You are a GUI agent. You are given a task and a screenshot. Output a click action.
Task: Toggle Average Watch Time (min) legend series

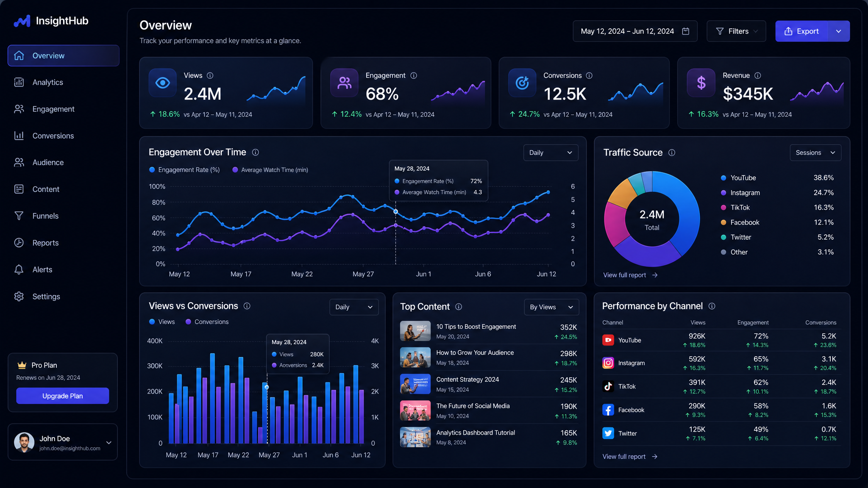[x=270, y=170]
